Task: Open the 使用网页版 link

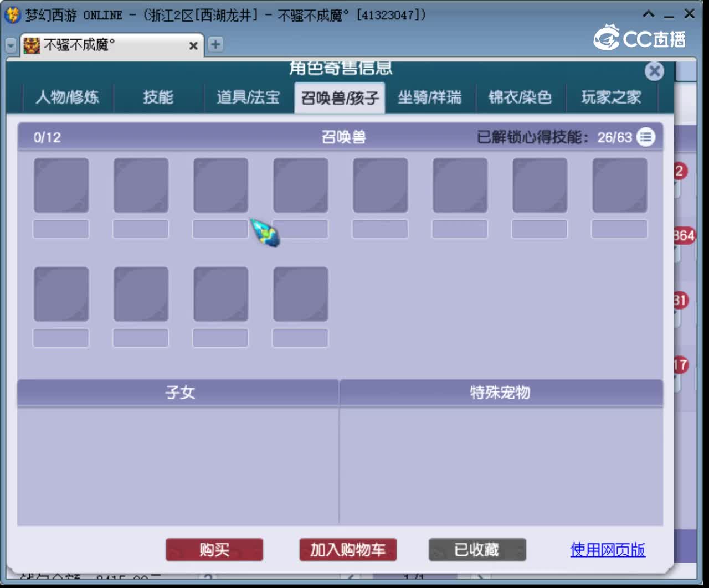Action: click(608, 550)
